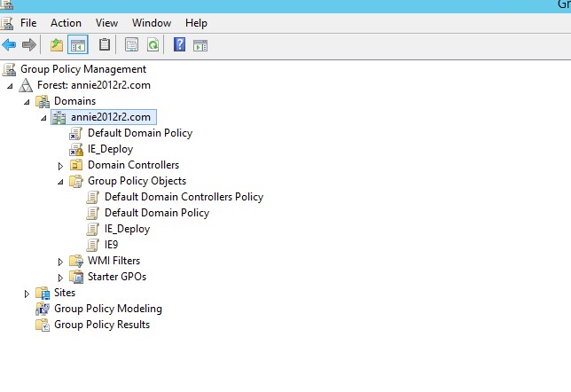Toggle the Show/Hide Console Tree icon
571x392 pixels.
(x=77, y=44)
